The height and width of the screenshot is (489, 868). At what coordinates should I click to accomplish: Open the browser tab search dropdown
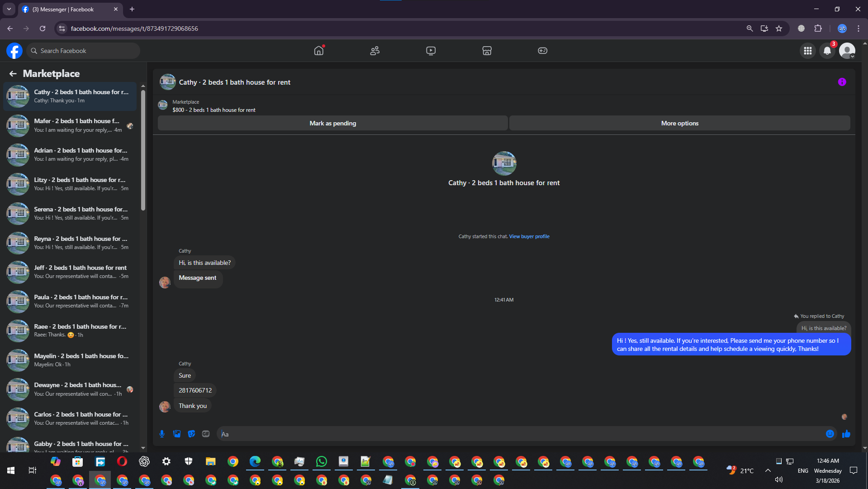coord(9,9)
